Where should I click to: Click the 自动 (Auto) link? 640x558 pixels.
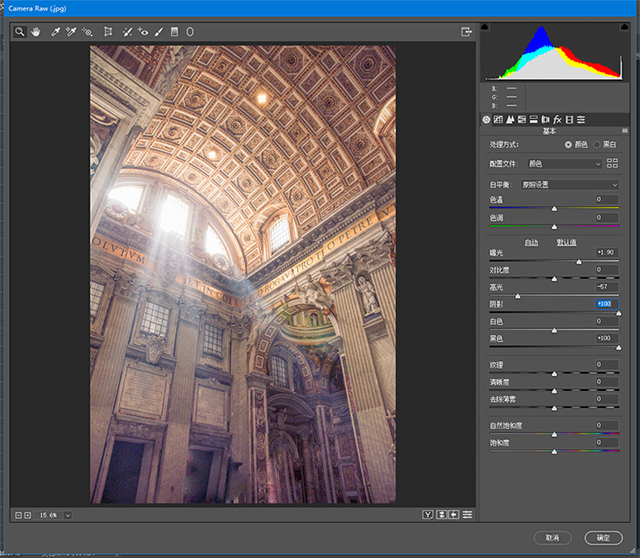pyautogui.click(x=531, y=242)
